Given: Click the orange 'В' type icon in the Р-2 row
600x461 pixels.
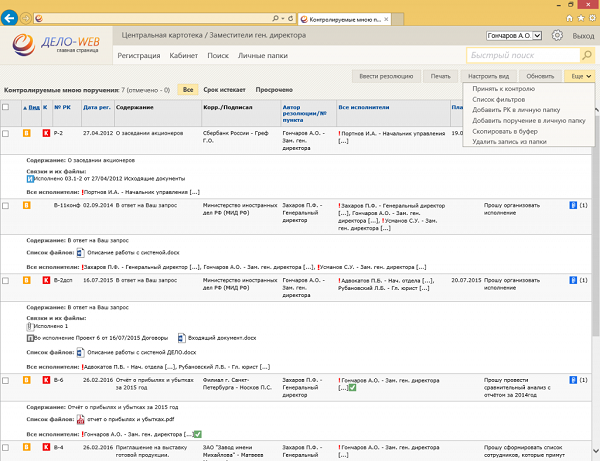Looking at the screenshot, I should coord(27,132).
